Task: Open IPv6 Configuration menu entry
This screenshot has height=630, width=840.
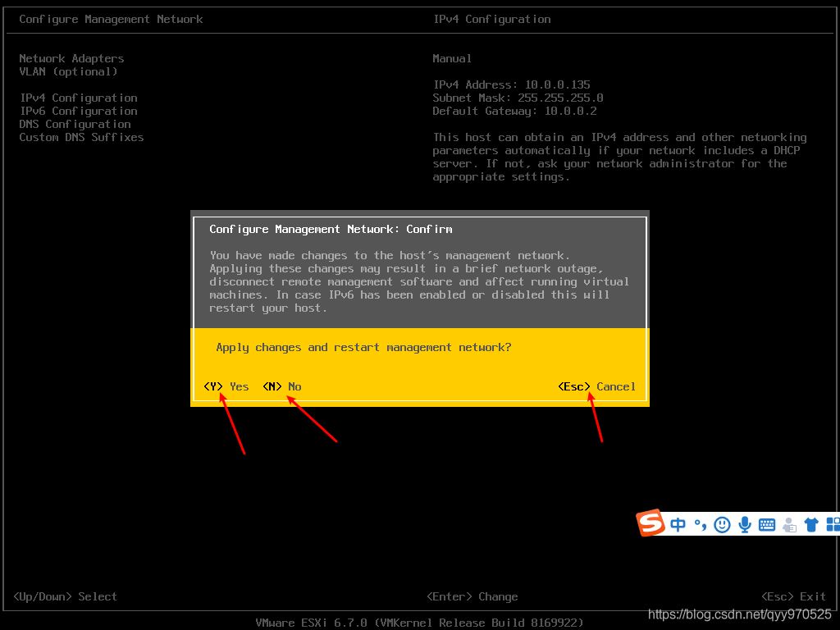Action: tap(79, 111)
